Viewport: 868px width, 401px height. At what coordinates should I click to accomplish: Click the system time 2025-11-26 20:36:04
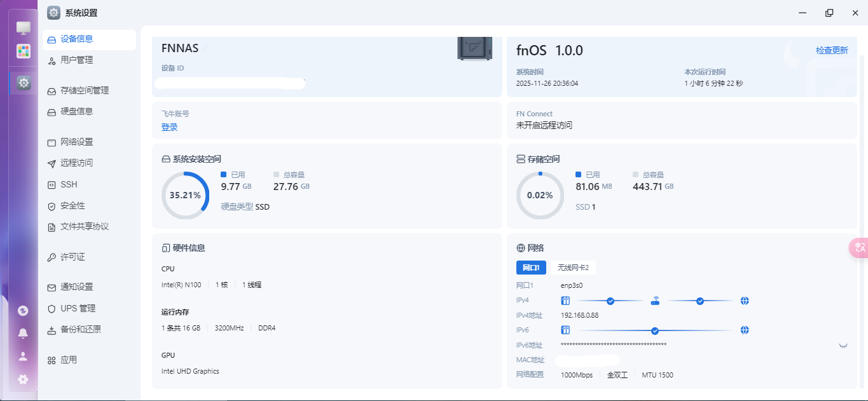pos(547,83)
